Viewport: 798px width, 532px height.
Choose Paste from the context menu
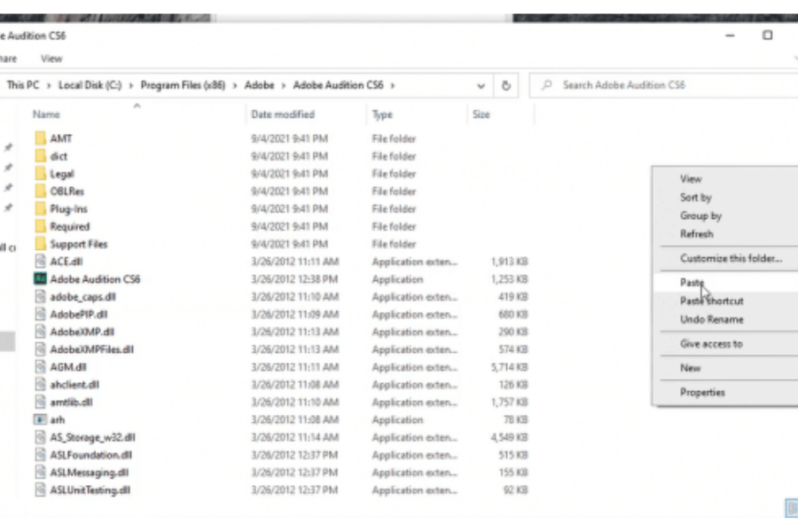pyautogui.click(x=692, y=283)
